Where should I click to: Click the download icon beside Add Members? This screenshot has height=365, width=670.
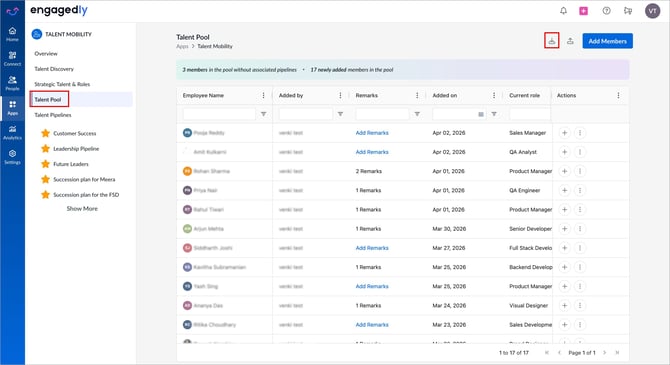click(552, 41)
